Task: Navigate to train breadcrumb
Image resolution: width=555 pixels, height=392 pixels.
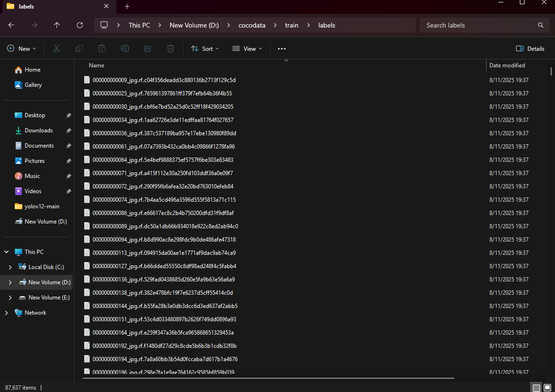Action: [x=292, y=25]
